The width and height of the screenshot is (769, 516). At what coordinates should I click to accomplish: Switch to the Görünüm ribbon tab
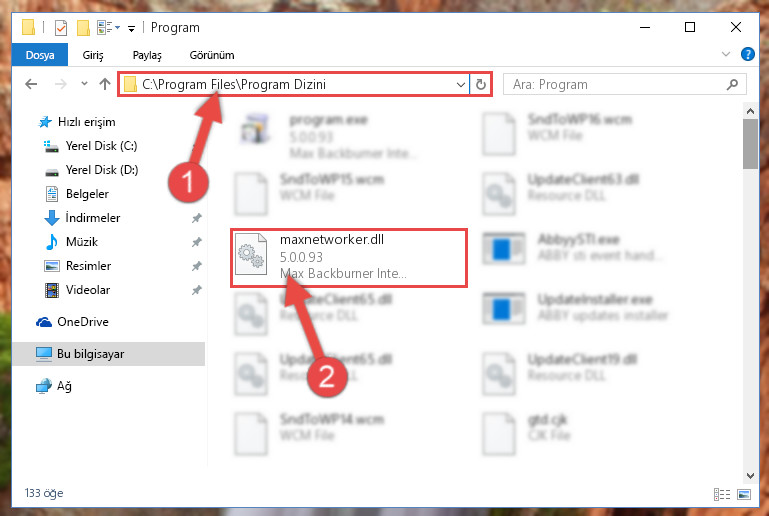coord(212,55)
